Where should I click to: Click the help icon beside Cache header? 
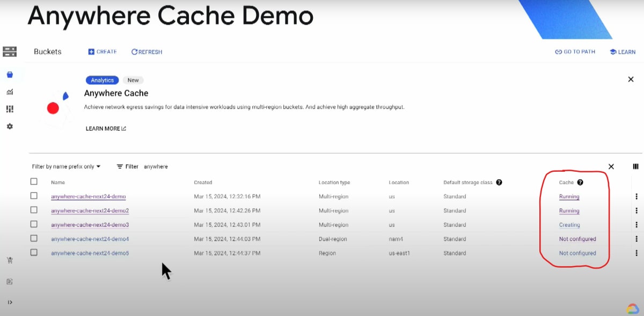point(580,182)
